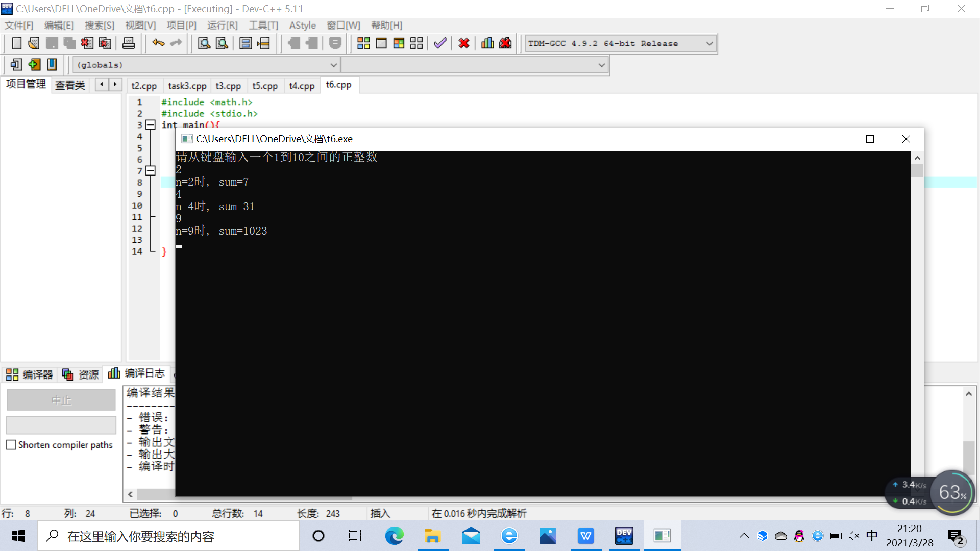
Task: Collapse the main function fold box
Action: 150,125
